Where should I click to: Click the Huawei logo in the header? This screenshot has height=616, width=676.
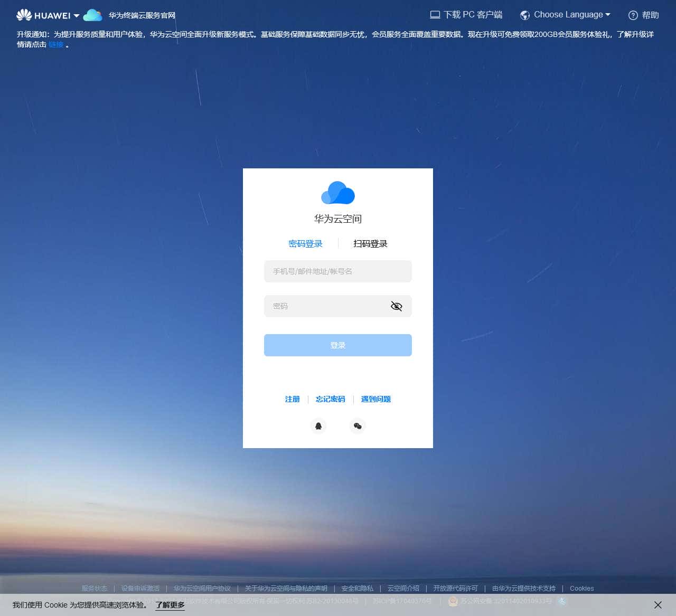[x=43, y=15]
